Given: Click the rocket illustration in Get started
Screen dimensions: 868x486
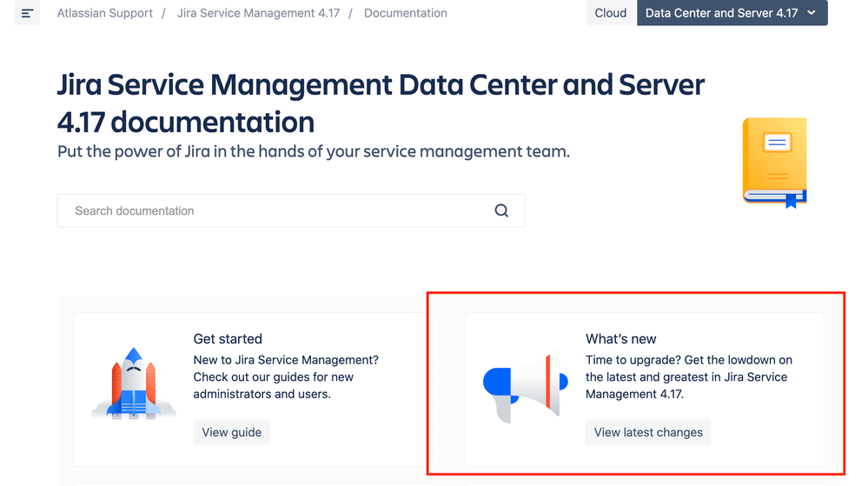Looking at the screenshot, I should pyautogui.click(x=134, y=383).
